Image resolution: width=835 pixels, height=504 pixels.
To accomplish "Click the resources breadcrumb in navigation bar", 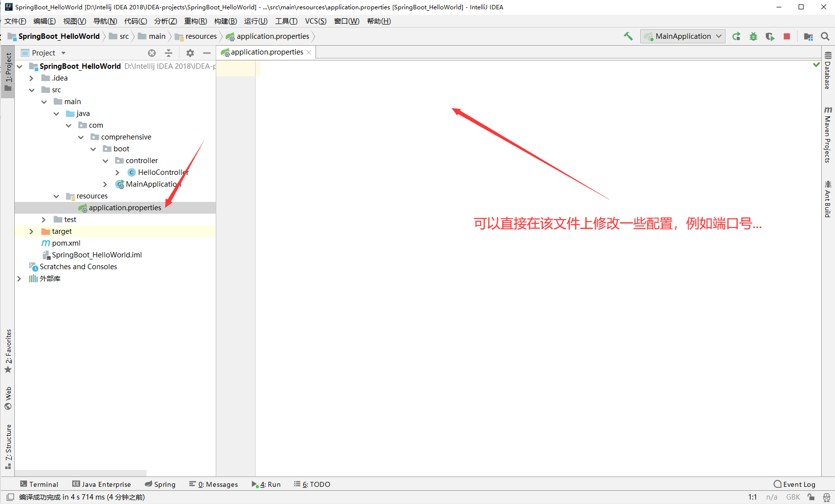I will point(196,36).
